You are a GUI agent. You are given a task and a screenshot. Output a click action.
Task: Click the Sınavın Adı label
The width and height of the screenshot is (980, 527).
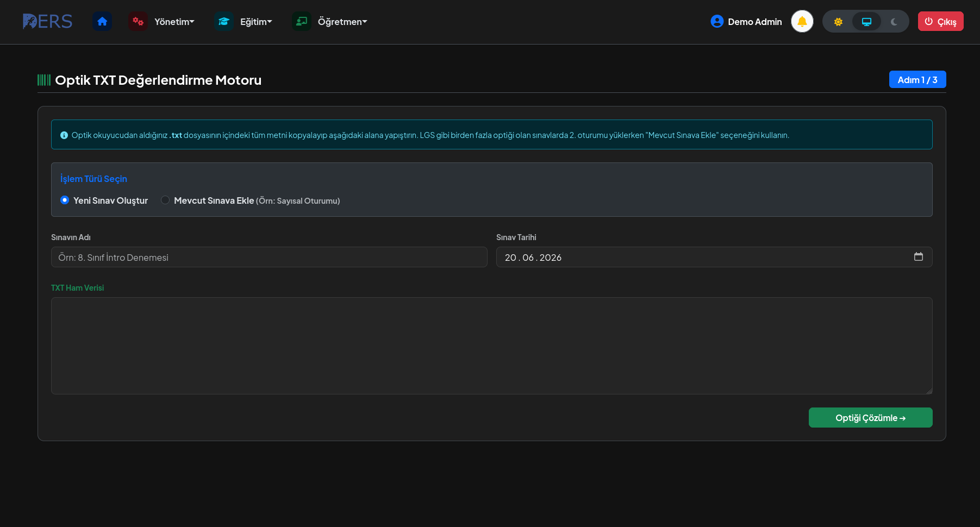71,237
